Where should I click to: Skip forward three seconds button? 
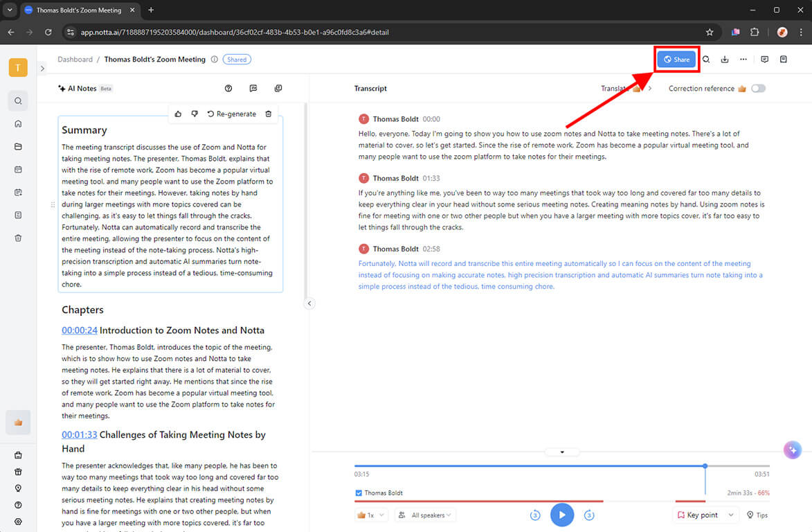point(589,515)
